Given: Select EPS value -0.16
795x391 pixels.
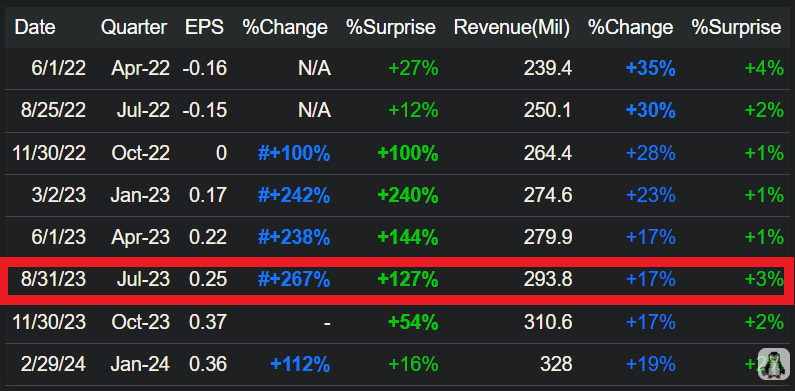Looking at the screenshot, I should 205,68.
